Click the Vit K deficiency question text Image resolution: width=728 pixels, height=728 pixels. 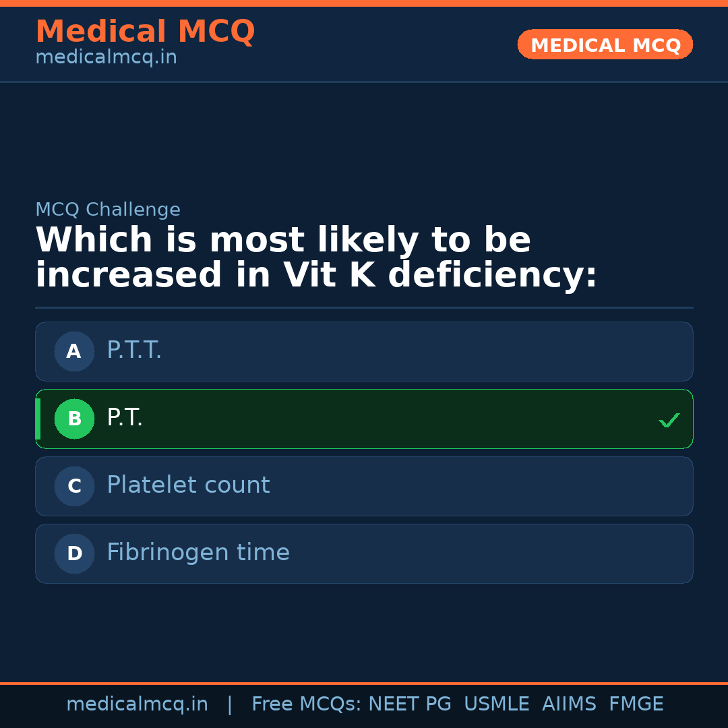316,258
